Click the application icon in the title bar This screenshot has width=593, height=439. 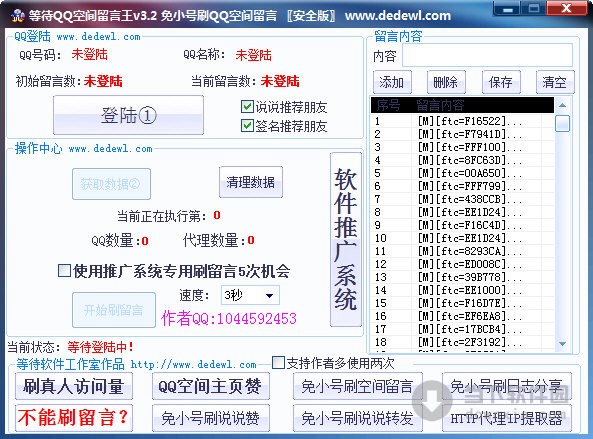[17, 16]
